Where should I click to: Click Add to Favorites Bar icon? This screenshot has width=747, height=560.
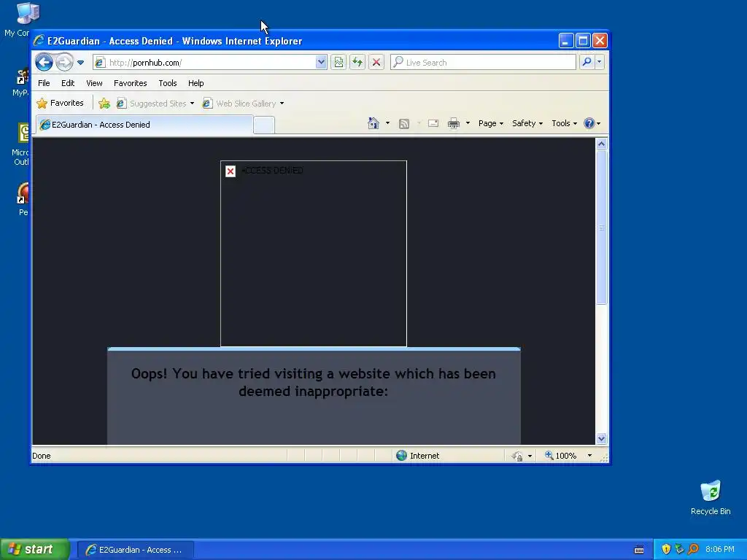click(104, 104)
